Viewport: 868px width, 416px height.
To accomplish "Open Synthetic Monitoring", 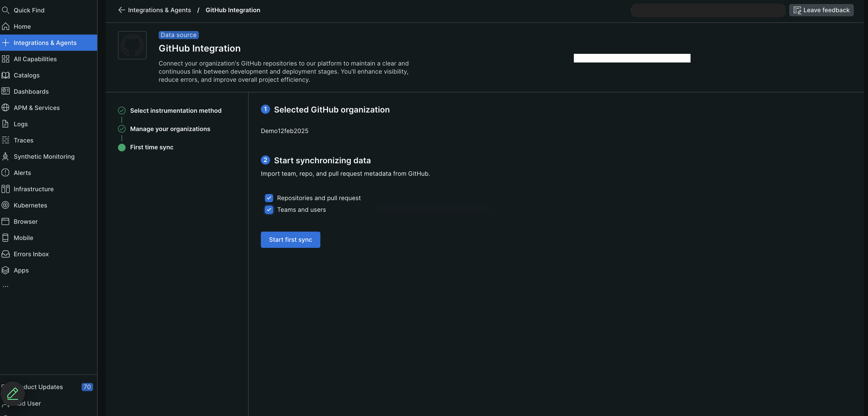I will pyautogui.click(x=44, y=156).
